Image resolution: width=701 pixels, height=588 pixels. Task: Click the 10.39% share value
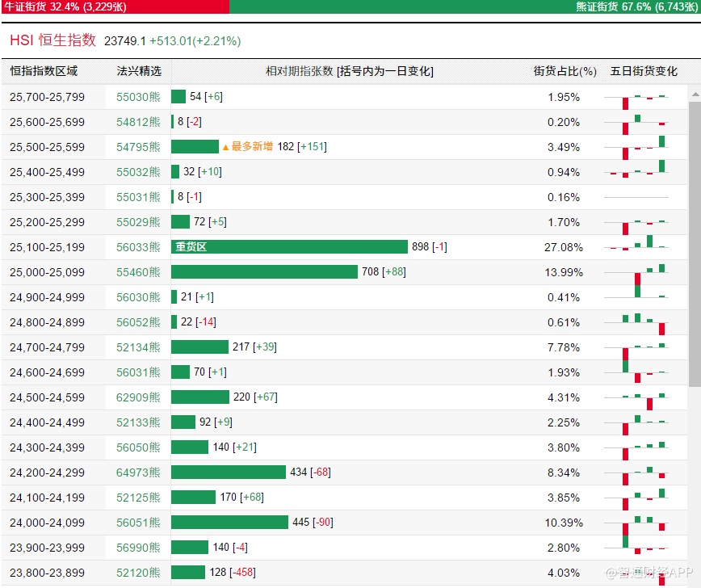click(x=564, y=523)
